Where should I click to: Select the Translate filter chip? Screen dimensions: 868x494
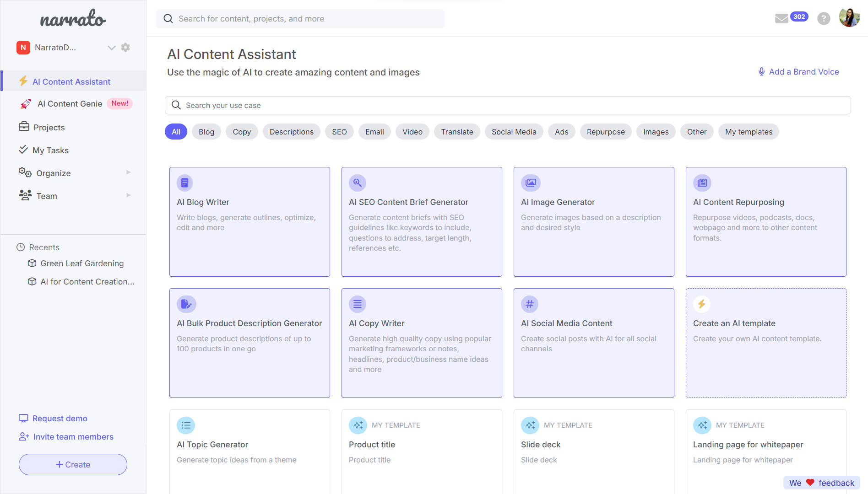click(457, 132)
